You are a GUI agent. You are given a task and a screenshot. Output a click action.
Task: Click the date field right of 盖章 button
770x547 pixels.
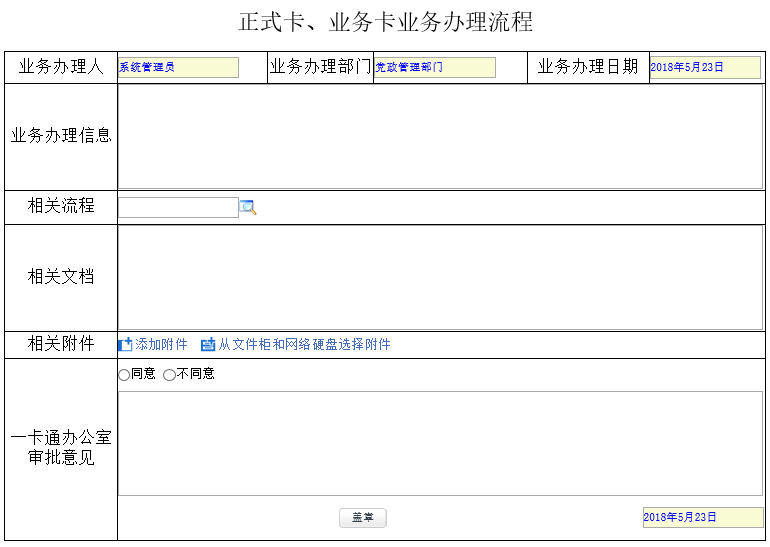click(x=702, y=518)
